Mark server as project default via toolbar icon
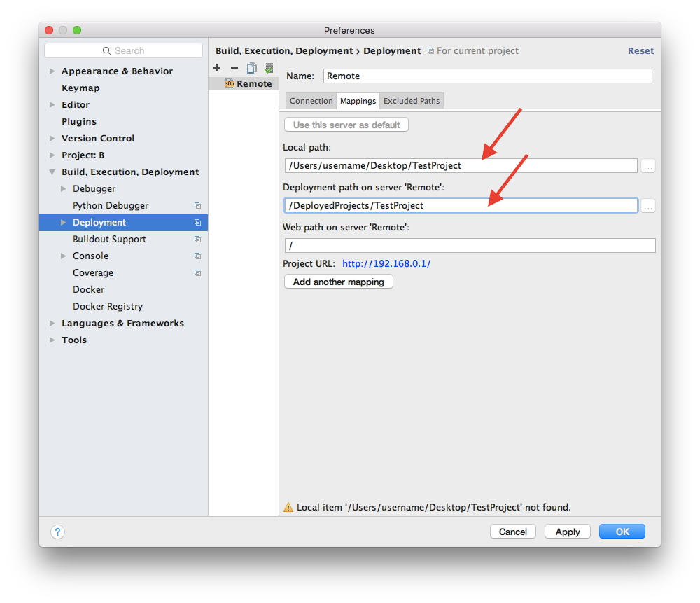Screen dimensions: 700x603 [268, 68]
